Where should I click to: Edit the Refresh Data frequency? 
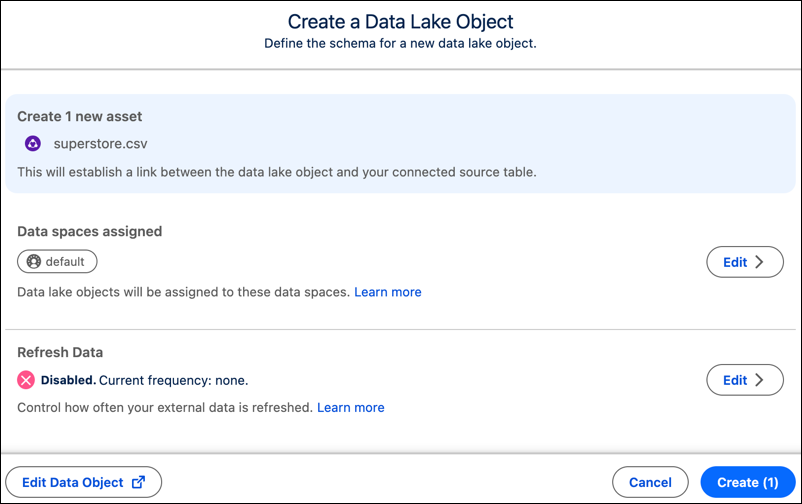coord(745,380)
